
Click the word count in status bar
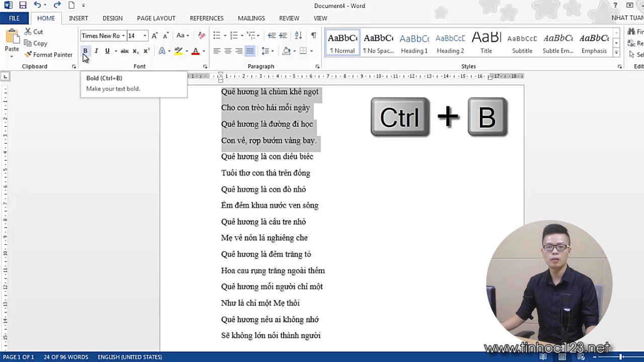(x=66, y=357)
